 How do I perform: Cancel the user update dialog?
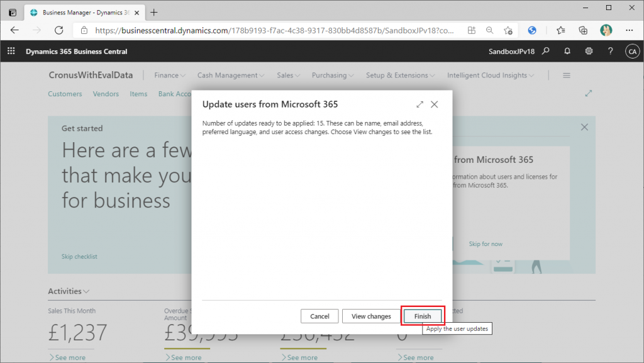click(319, 316)
